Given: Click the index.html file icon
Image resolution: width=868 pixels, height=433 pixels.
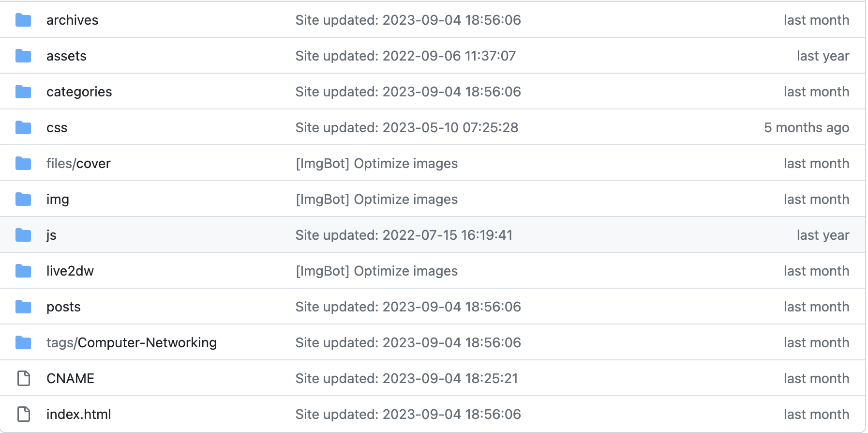Looking at the screenshot, I should pyautogui.click(x=23, y=414).
